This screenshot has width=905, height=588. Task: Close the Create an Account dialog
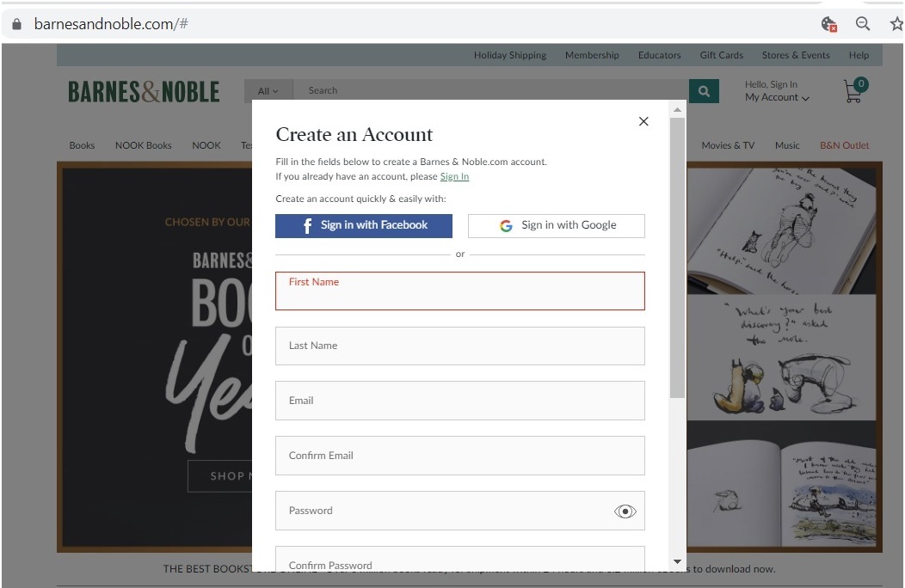(643, 121)
